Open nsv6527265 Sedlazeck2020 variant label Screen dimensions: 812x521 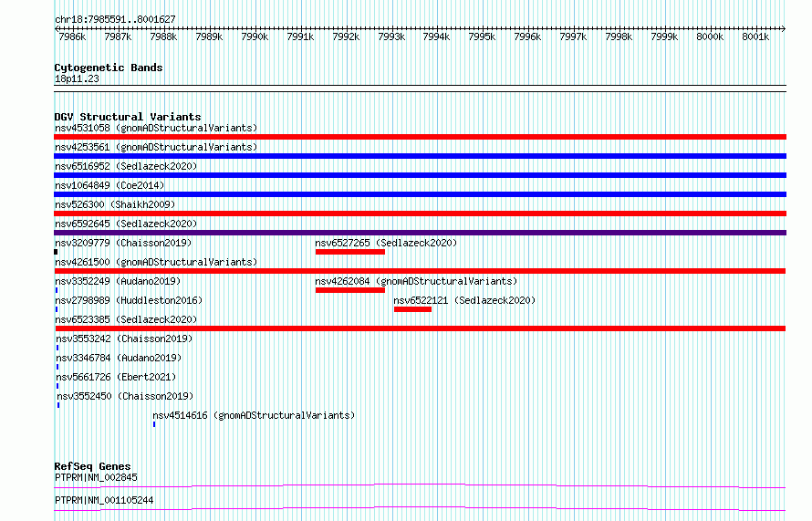(386, 243)
